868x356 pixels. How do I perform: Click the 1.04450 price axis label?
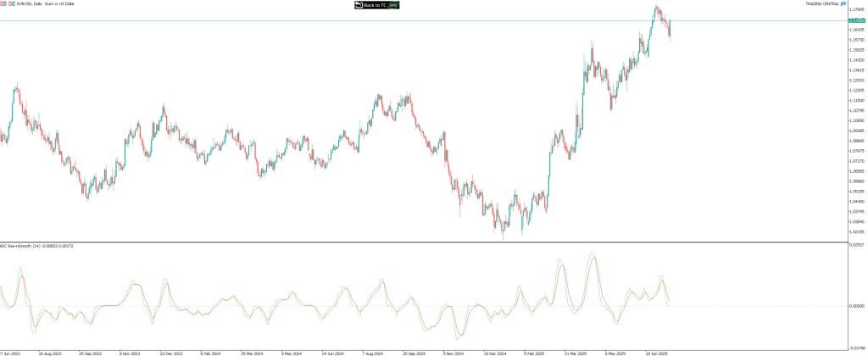click(856, 202)
